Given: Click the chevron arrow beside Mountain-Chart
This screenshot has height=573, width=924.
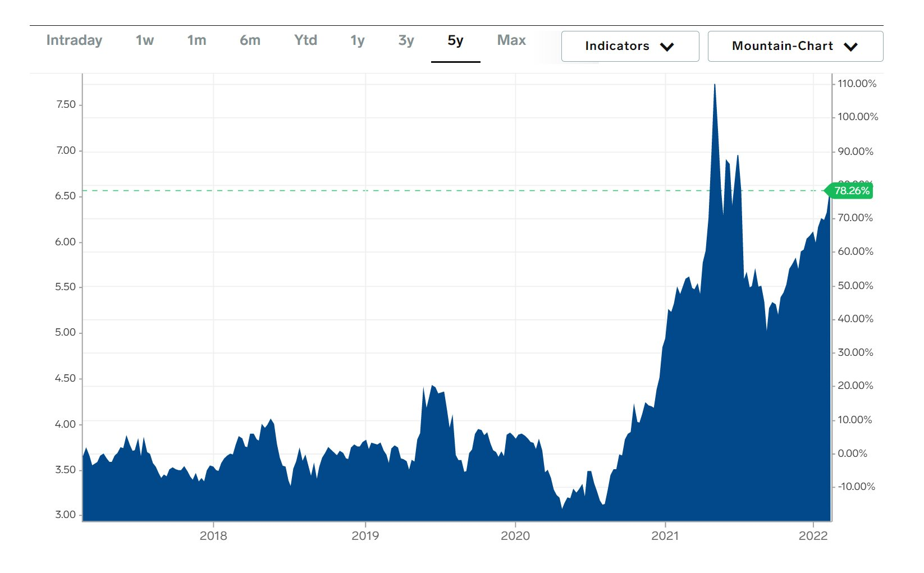Looking at the screenshot, I should 850,47.
